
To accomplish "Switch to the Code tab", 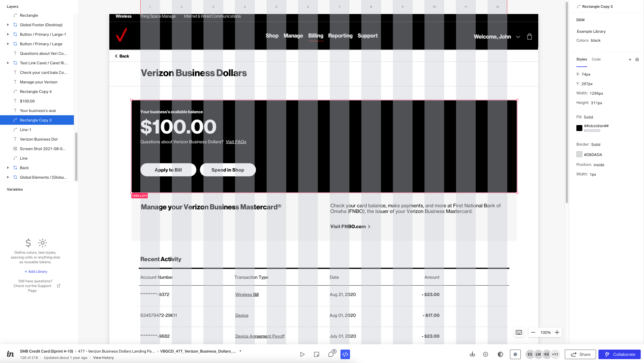I will [x=596, y=59].
